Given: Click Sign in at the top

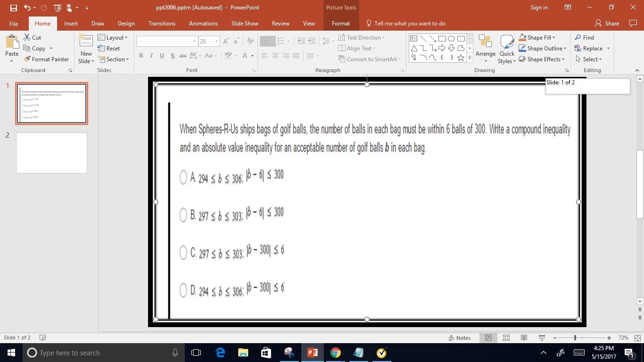Looking at the screenshot, I should coord(539,8).
